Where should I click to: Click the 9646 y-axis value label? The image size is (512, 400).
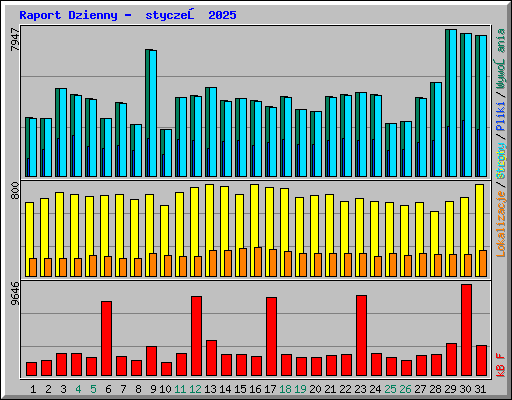[15, 293]
